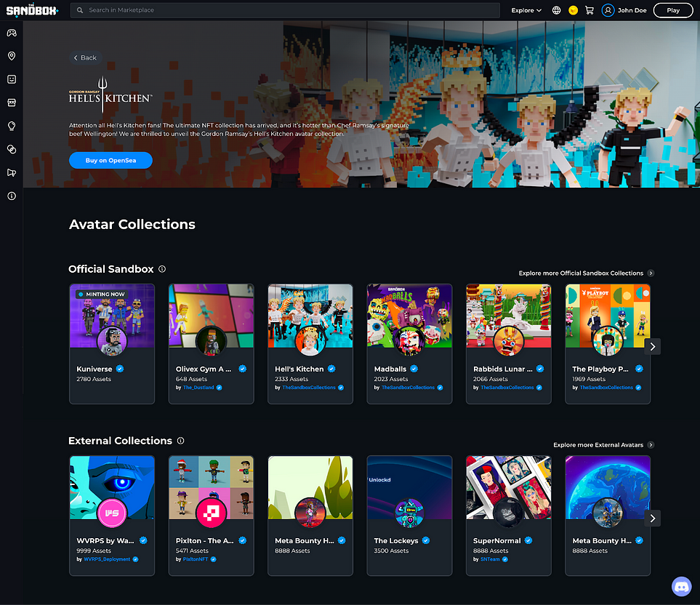Click verified badge beside Madballs
The width and height of the screenshot is (700, 605).
414,369
